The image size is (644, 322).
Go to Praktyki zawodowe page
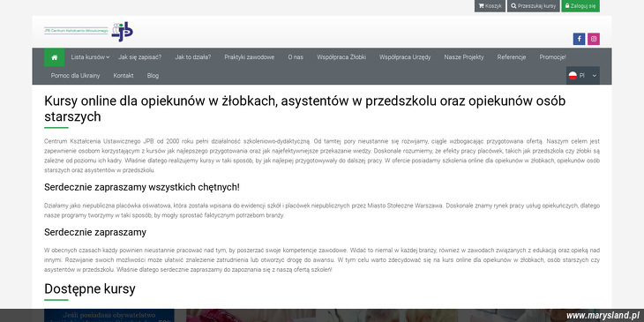[250, 57]
